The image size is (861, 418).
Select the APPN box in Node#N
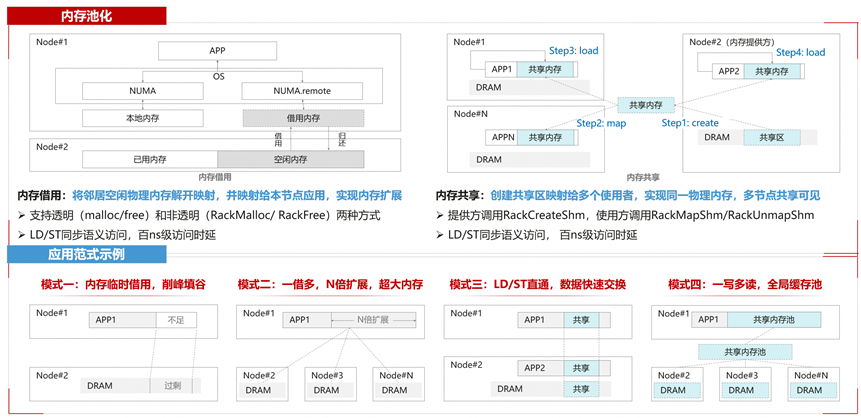click(x=502, y=138)
